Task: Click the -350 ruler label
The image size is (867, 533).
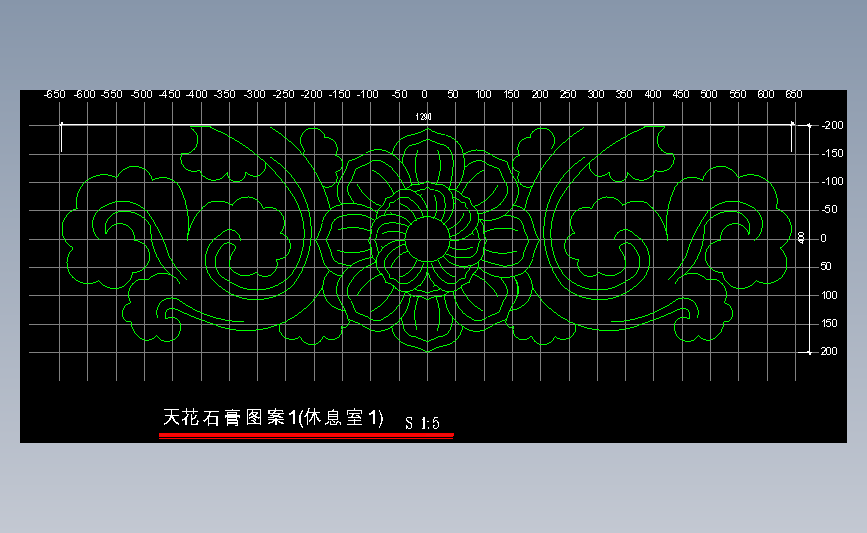Action: pos(225,95)
